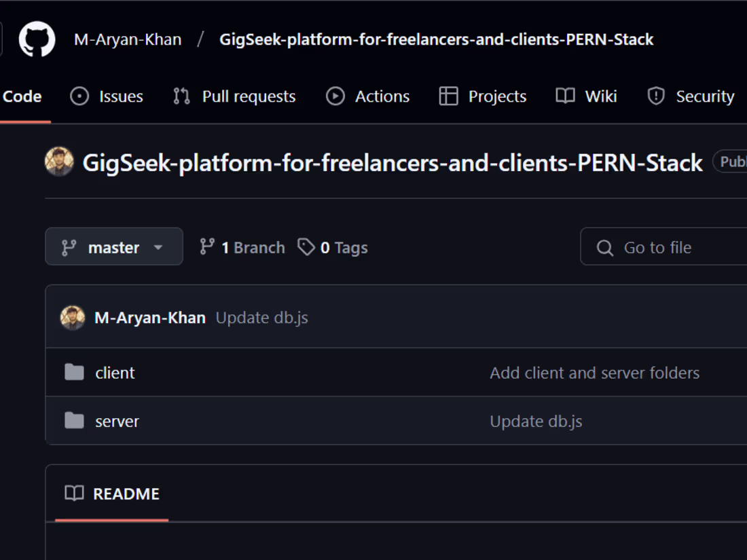Click the GitHub home logo icon
Viewport: 747px width, 560px height.
35,39
